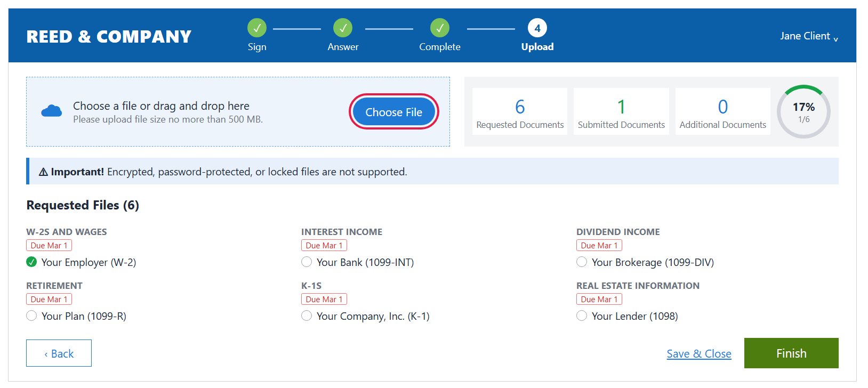Image resolution: width=868 pixels, height=388 pixels.
Task: Select the Your Plan (1099-R) radio button
Action: coord(31,316)
